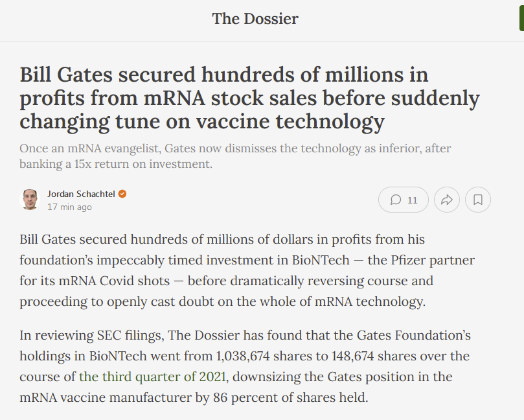Viewport: 524px width, 420px height.
Task: Go to The Dossier publication home
Action: (255, 19)
